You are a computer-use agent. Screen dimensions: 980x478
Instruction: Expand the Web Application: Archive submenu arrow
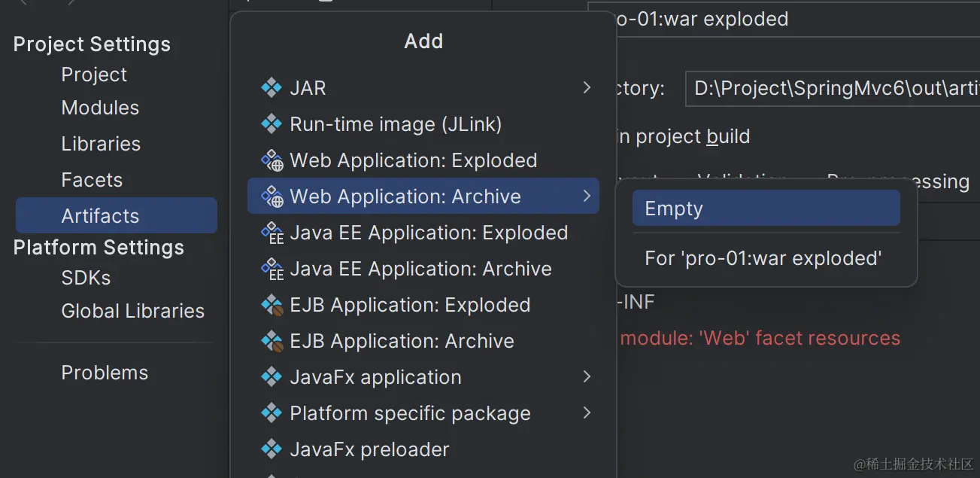coord(587,196)
